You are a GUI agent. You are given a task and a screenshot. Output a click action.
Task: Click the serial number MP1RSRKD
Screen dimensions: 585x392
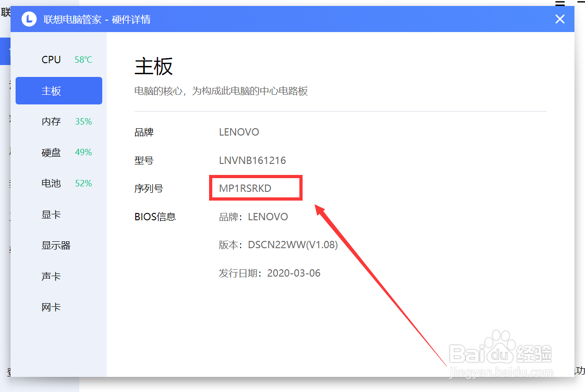coord(245,188)
